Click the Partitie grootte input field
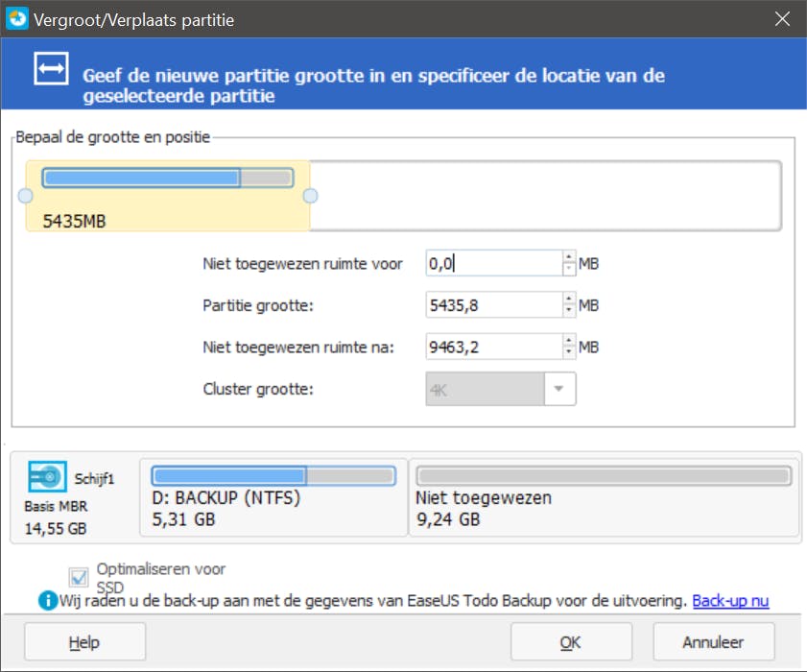This screenshot has width=807, height=672. (x=494, y=305)
